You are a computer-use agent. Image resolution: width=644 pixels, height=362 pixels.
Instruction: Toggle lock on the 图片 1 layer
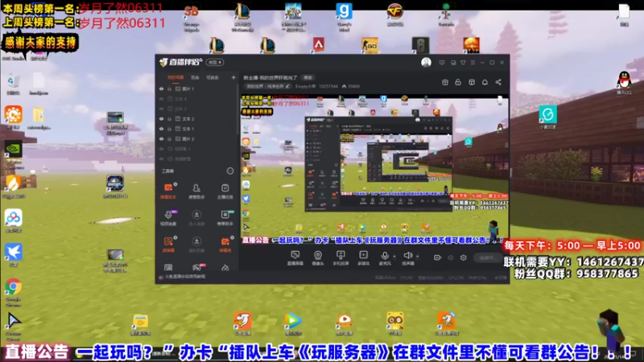point(169,88)
